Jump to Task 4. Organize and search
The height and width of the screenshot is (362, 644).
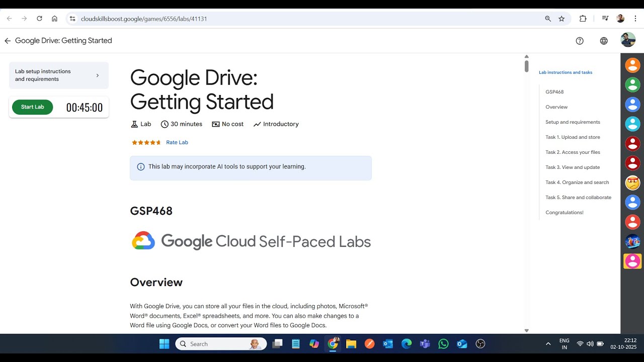tap(577, 183)
